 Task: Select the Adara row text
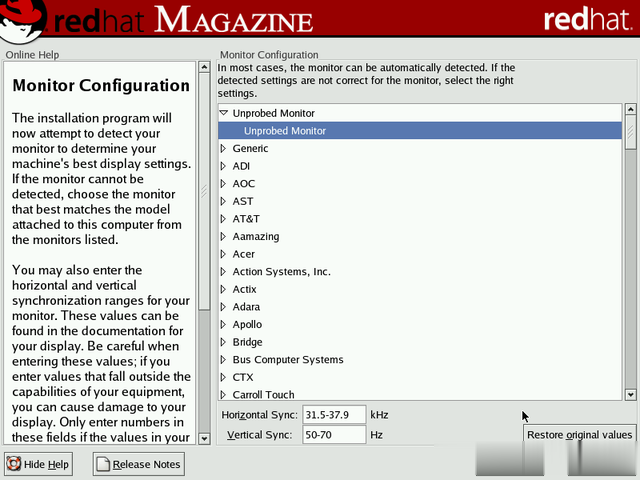246,307
